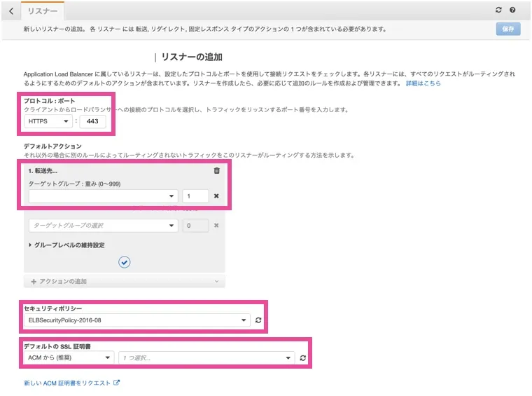Refresh the page with the top refresh icon
Viewport: 532px width, 396px height.
[x=498, y=10]
